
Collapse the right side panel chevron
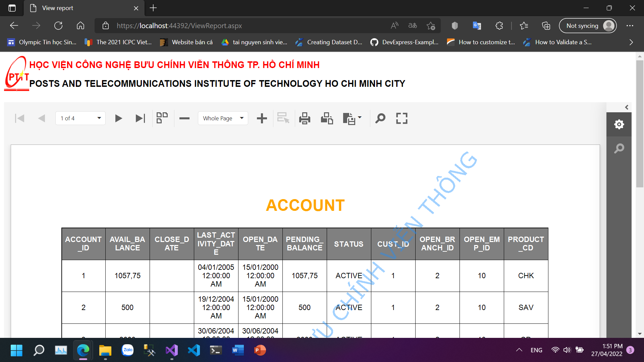627,107
